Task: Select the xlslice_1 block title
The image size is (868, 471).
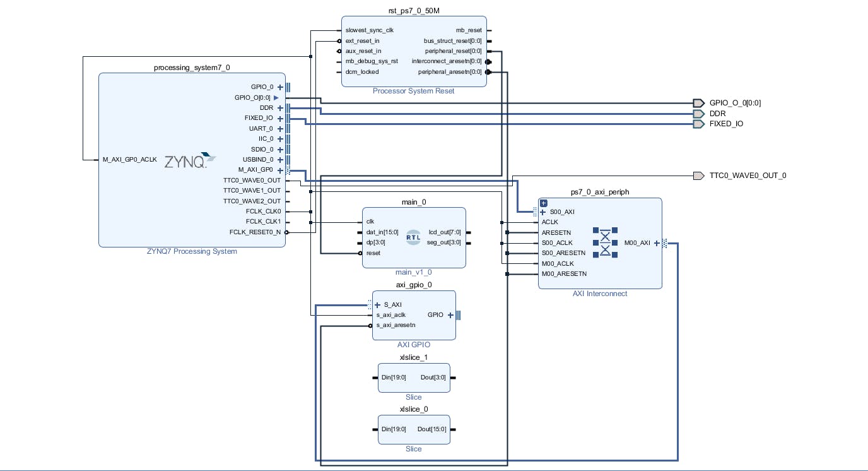Action: point(414,357)
